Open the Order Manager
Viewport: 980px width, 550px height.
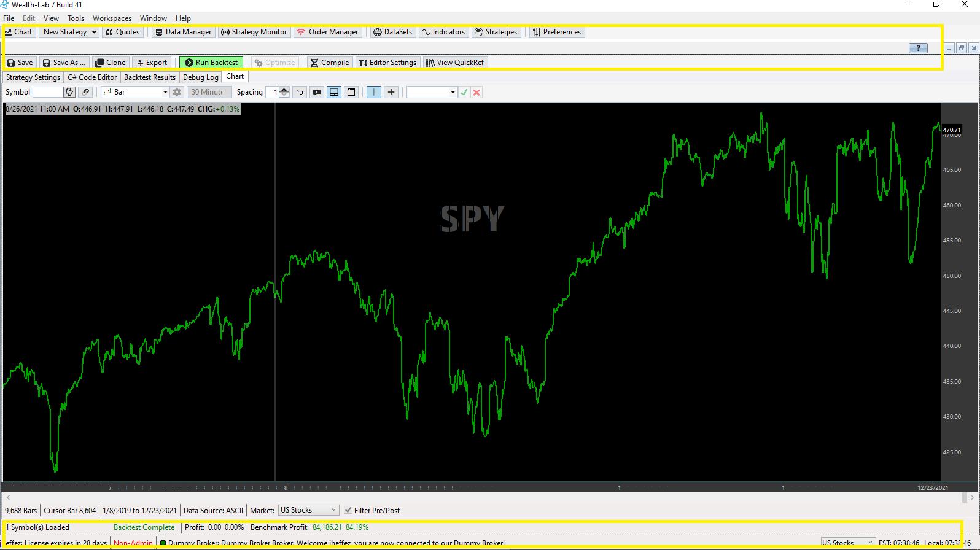pos(327,32)
